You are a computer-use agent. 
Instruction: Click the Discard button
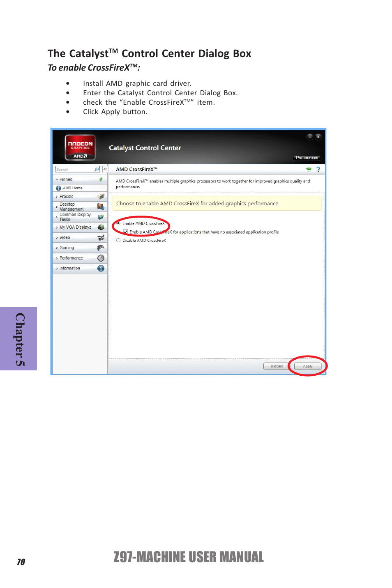277,366
